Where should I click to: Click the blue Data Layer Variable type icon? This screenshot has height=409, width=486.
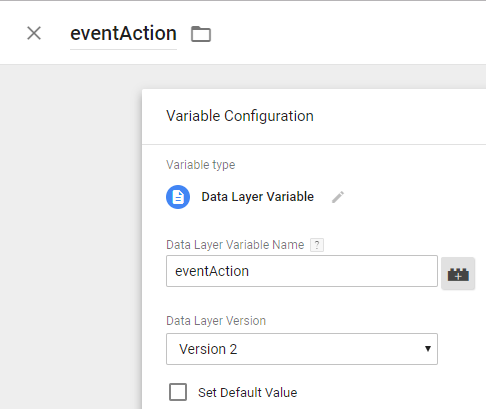coord(178,197)
